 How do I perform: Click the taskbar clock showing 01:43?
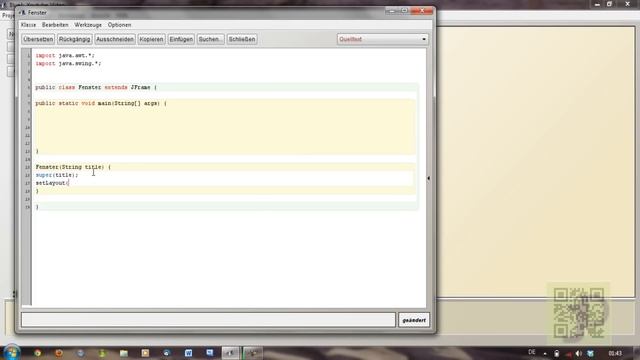click(x=615, y=353)
